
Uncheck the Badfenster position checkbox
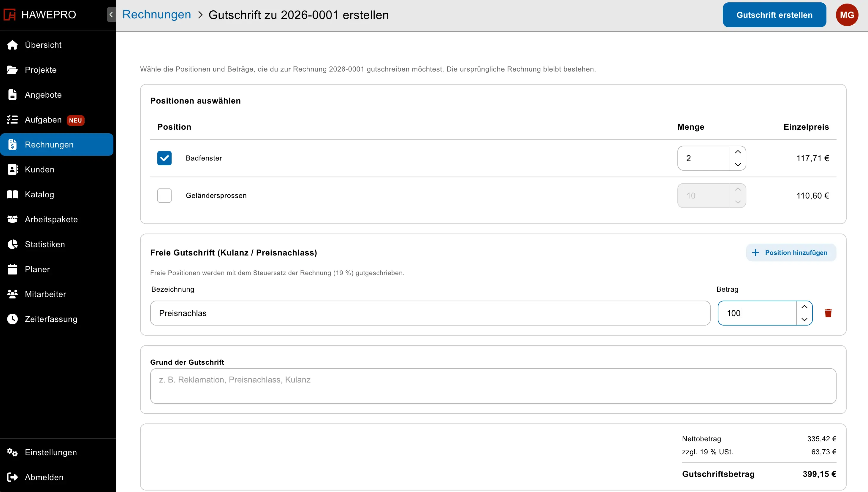[x=164, y=158]
